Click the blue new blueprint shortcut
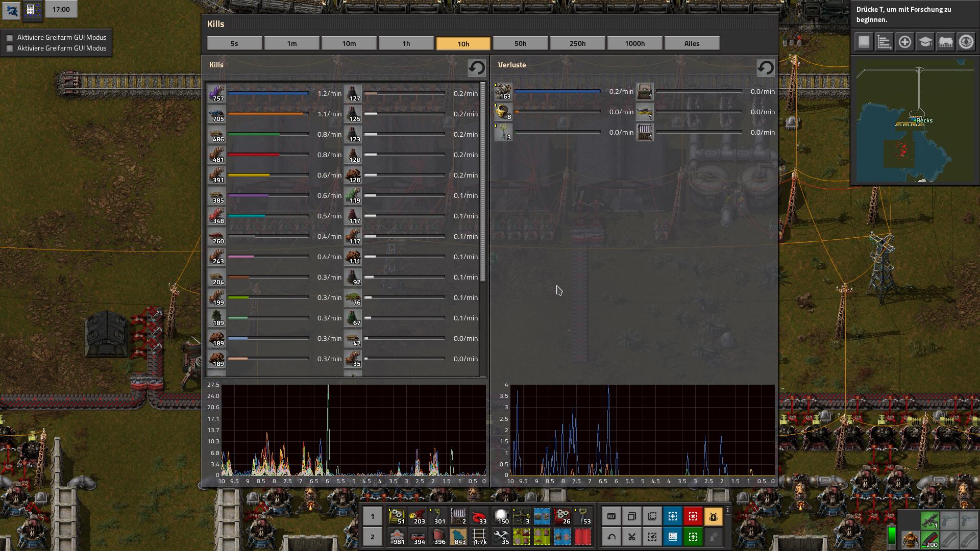980x551 pixels. [672, 516]
